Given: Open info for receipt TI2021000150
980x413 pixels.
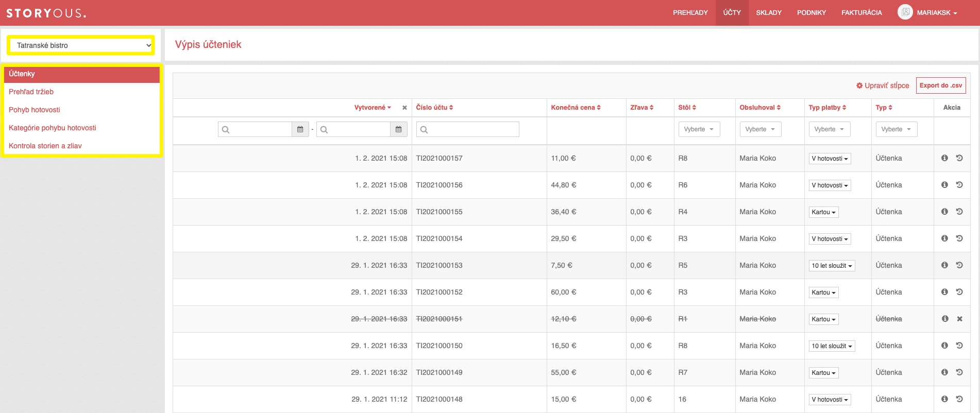Looking at the screenshot, I should pyautogui.click(x=944, y=346).
